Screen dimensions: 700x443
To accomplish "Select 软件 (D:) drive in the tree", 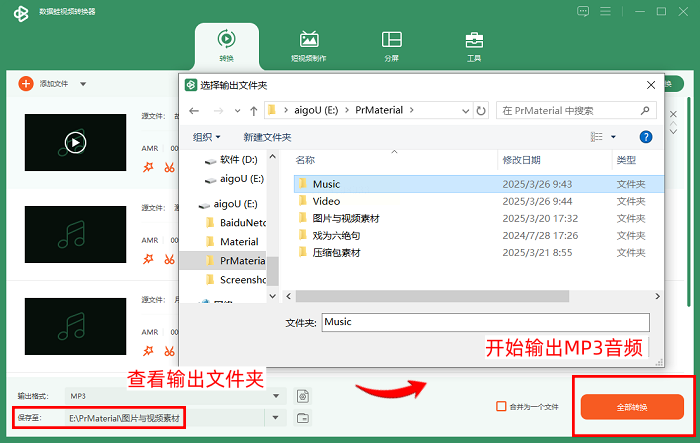I will point(238,159).
